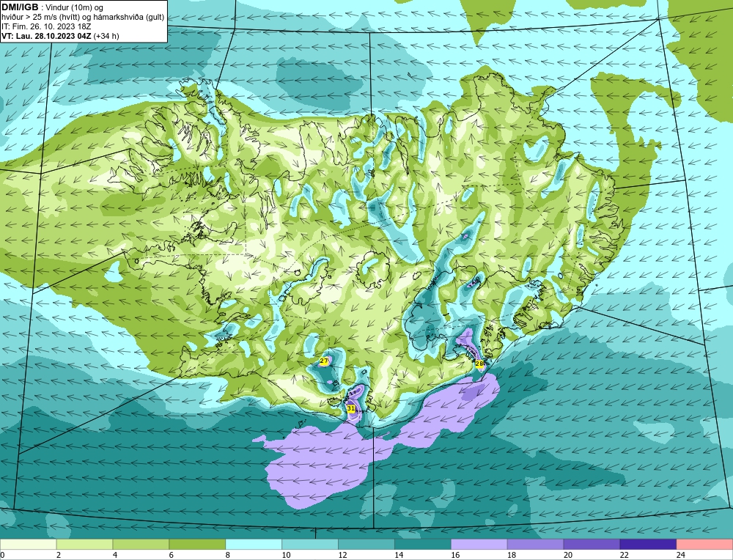Click the legend scale number 0
The image size is (733, 560).
point(3,555)
